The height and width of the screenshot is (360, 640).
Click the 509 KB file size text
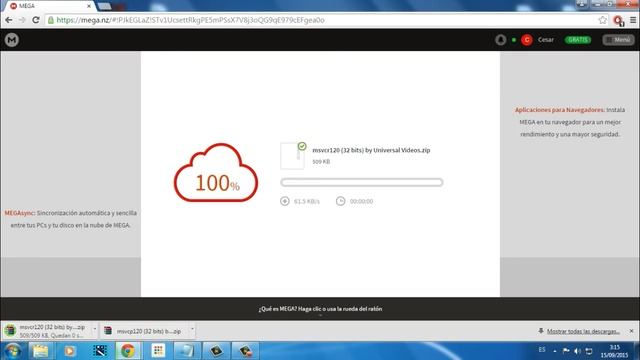coord(321,162)
